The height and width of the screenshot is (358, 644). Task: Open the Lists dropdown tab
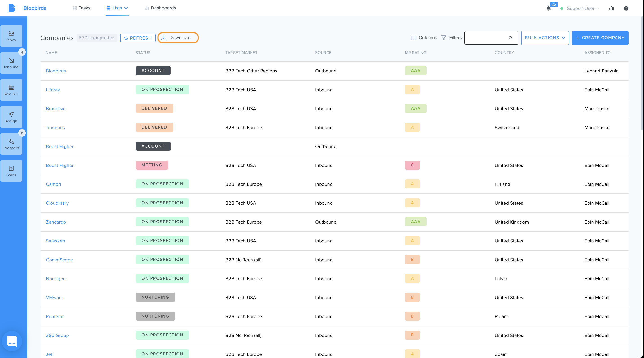[x=117, y=8]
